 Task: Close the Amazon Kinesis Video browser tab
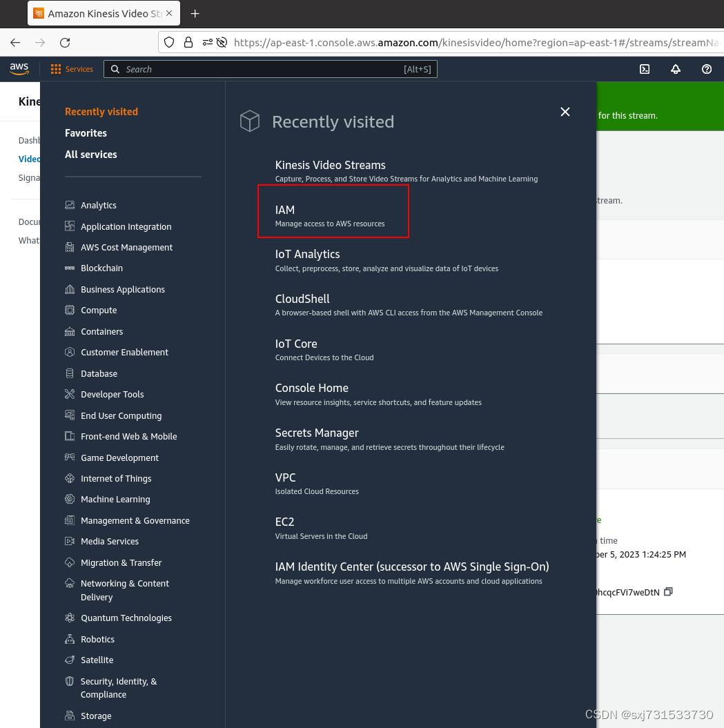[x=169, y=14]
